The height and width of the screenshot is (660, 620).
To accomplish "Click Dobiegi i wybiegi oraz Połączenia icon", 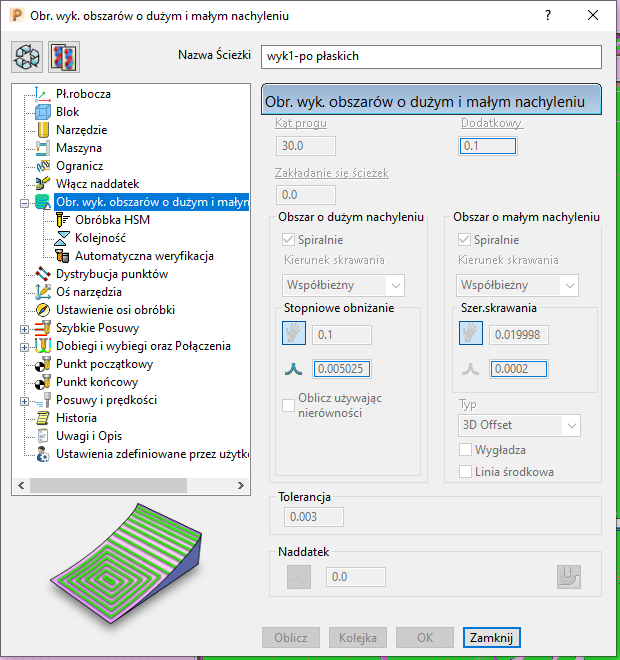I will click(x=43, y=346).
